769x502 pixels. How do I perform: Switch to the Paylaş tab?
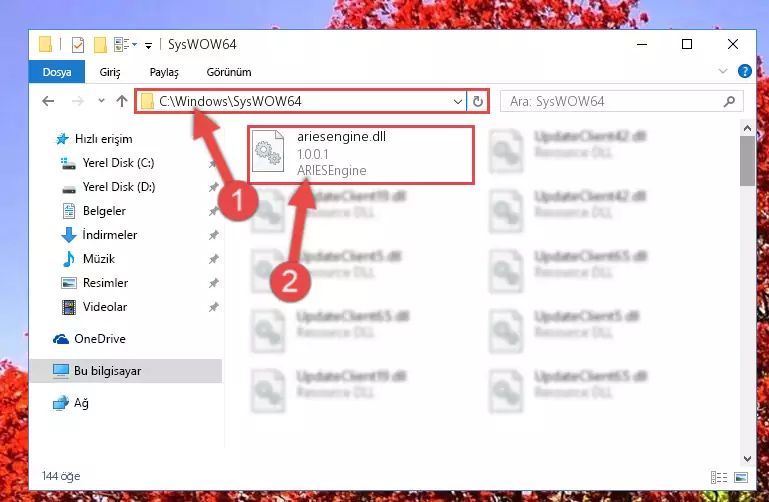[164, 72]
